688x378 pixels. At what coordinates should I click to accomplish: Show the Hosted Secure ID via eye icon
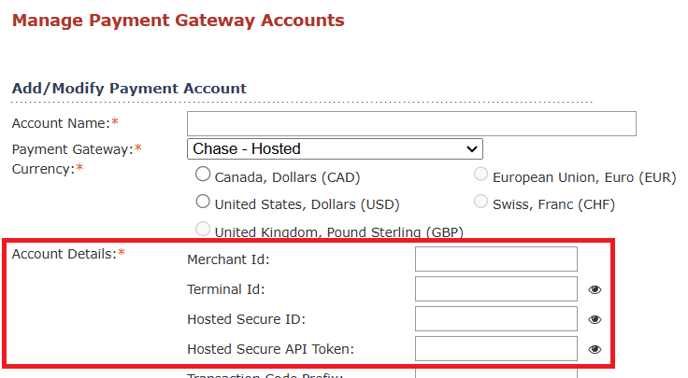(x=595, y=320)
